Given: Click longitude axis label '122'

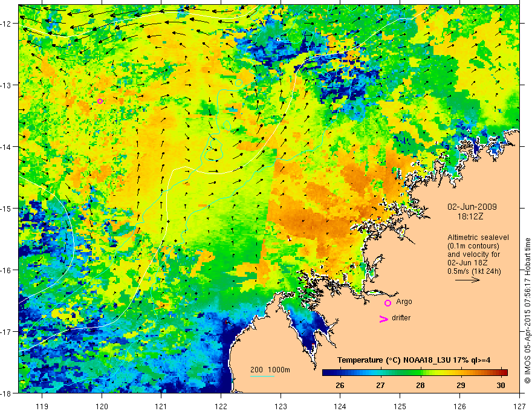Looking at the screenshot, I should [221, 406].
